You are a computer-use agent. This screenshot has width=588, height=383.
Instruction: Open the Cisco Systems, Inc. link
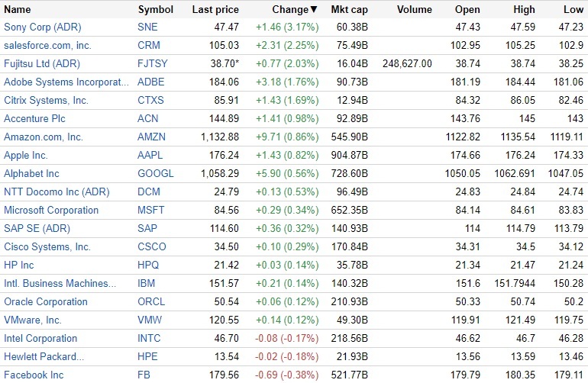coord(47,247)
